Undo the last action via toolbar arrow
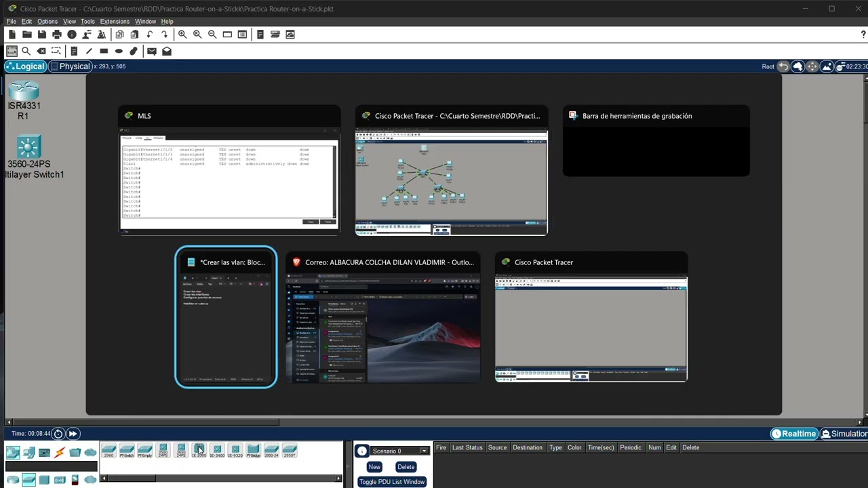 150,35
